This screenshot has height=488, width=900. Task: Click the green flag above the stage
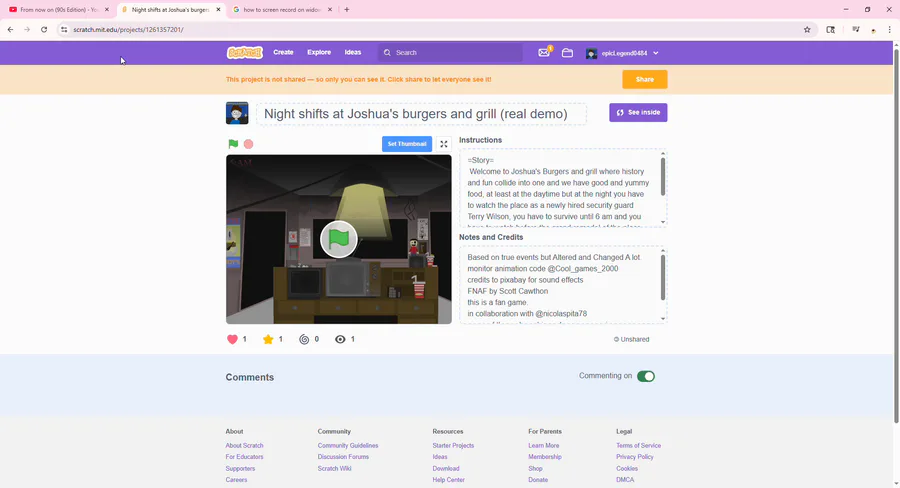[x=233, y=144]
